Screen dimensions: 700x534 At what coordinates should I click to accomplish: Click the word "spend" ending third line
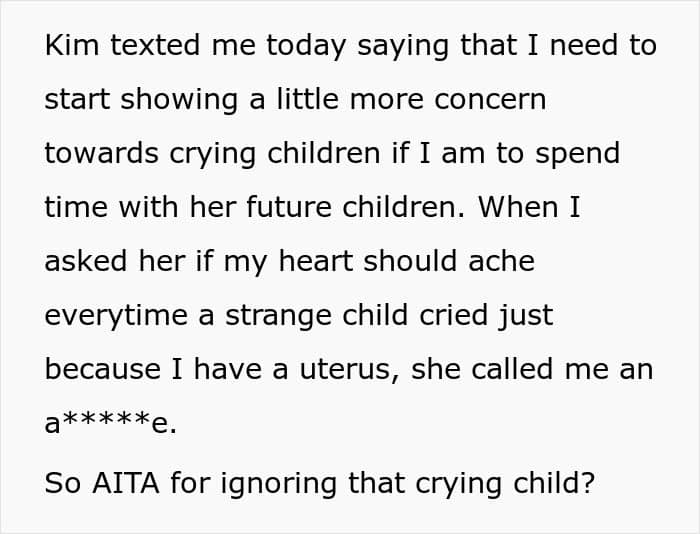pyautogui.click(x=577, y=154)
